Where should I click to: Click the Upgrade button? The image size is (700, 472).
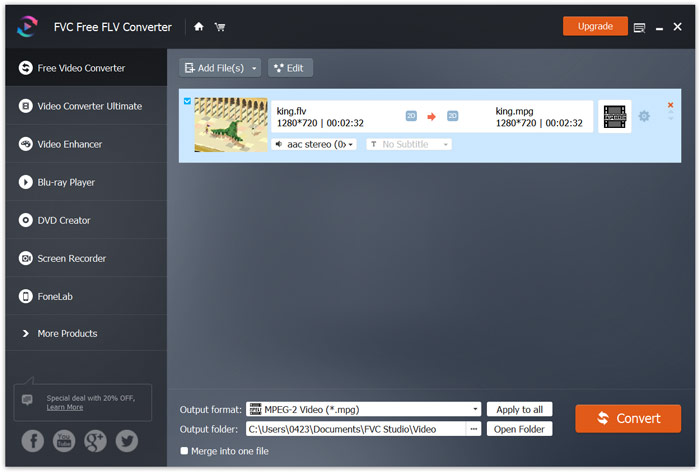(595, 26)
